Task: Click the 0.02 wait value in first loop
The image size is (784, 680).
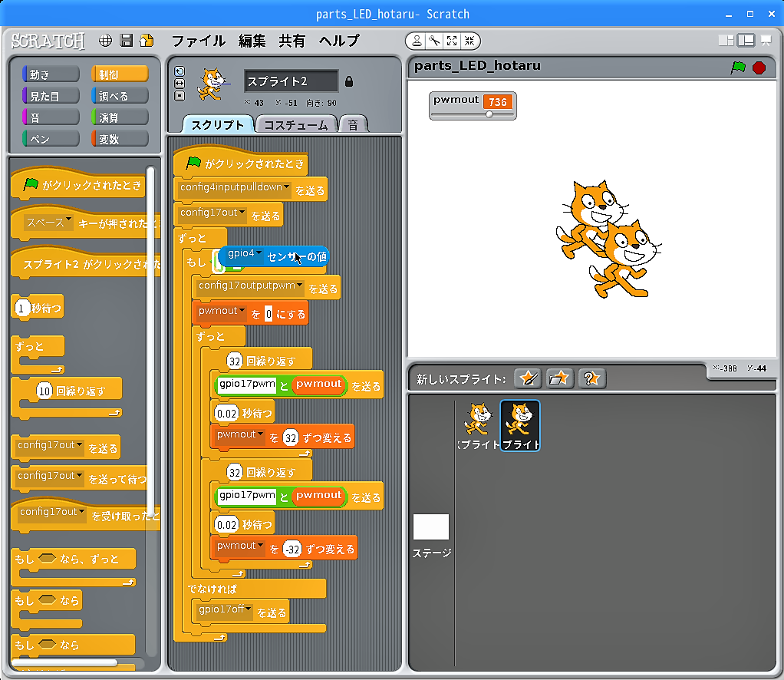Action: (x=226, y=414)
